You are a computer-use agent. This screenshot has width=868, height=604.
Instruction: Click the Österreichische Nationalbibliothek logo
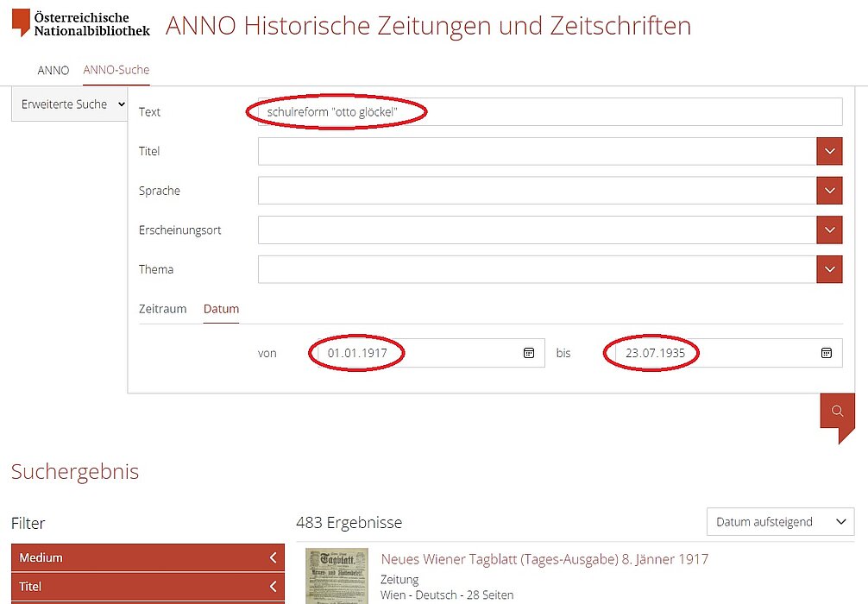(x=81, y=23)
